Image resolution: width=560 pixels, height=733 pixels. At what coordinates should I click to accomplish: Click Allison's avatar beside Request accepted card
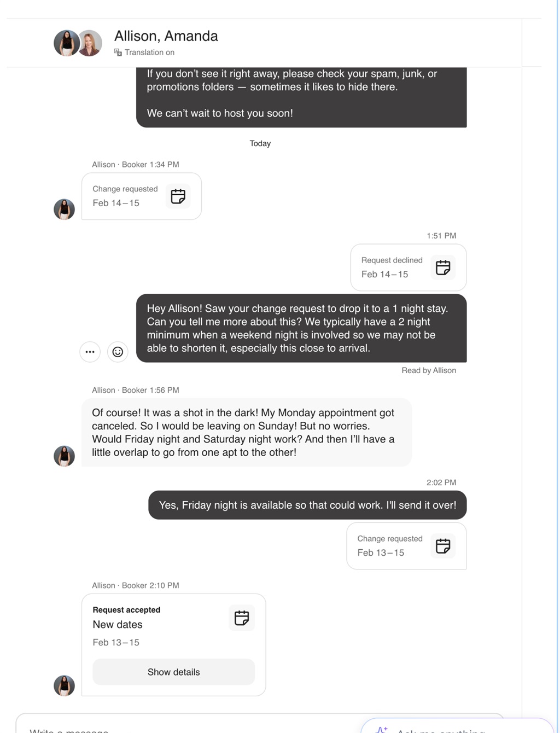64,685
